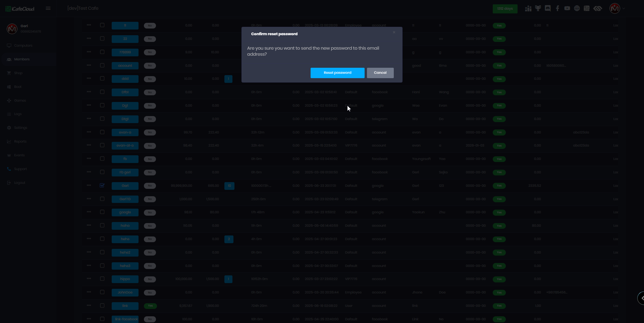Viewport: 644px width, 323px height.
Task: Click the globe website icon in the header
Action: [x=577, y=8]
